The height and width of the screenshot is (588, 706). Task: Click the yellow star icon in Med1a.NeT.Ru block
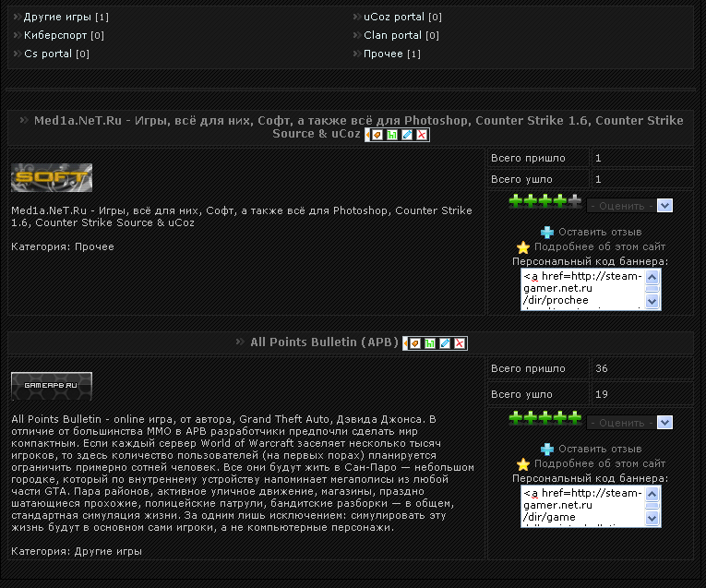click(x=523, y=247)
